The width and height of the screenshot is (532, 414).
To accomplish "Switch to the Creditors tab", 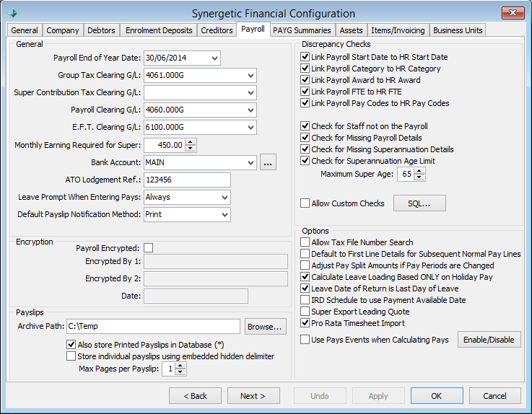I will 217,30.
